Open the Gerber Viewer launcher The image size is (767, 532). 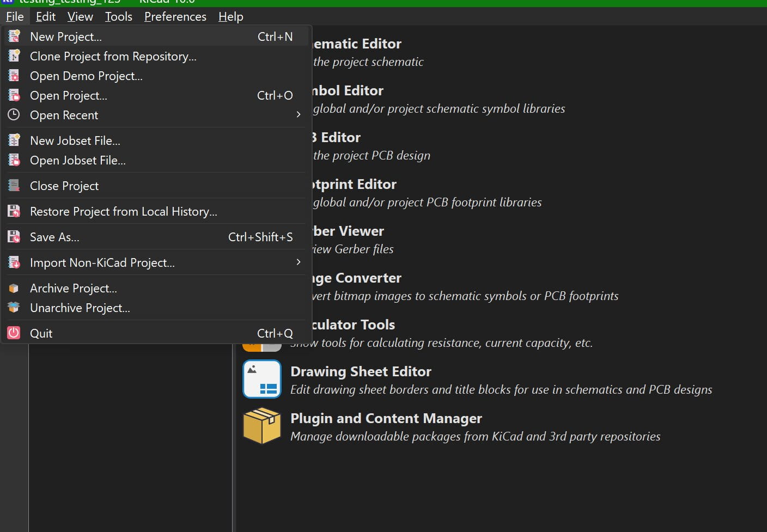[349, 231]
